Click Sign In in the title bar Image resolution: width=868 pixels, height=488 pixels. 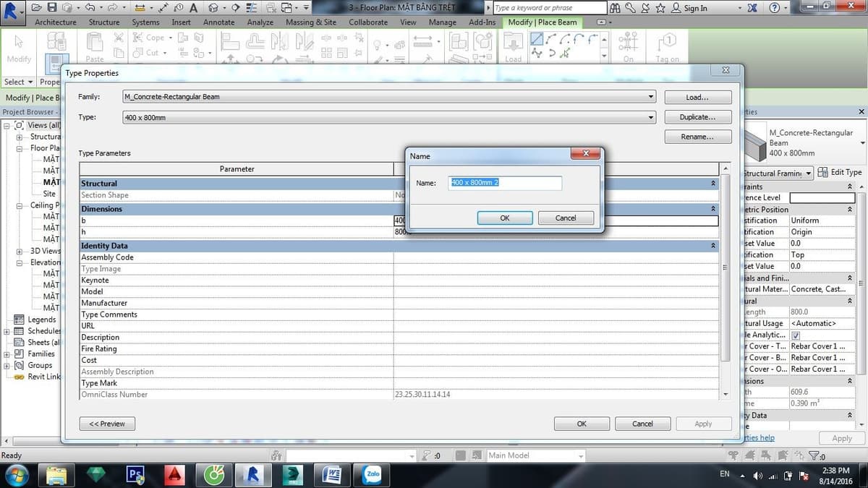coord(696,8)
